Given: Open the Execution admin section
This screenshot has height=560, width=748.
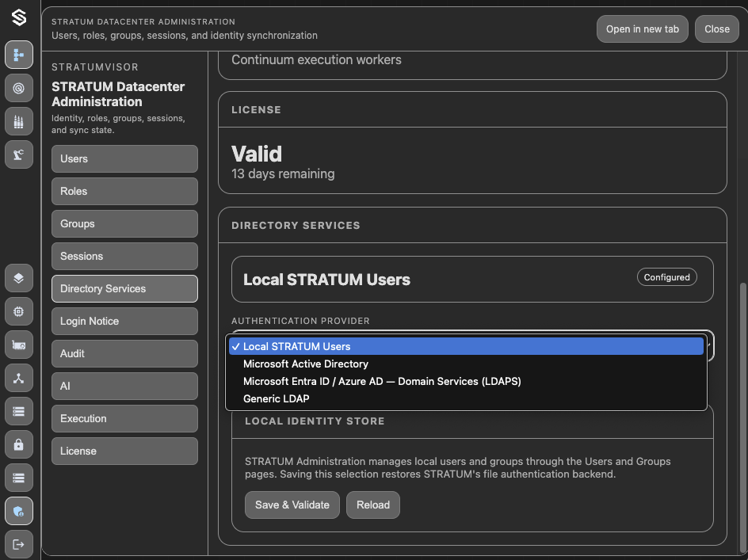Looking at the screenshot, I should 124,418.
